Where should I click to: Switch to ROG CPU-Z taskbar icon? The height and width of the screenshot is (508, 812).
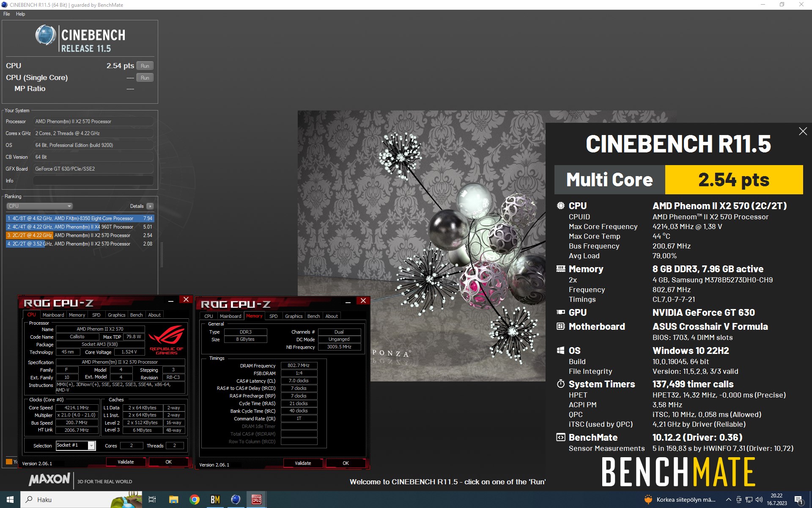257,500
